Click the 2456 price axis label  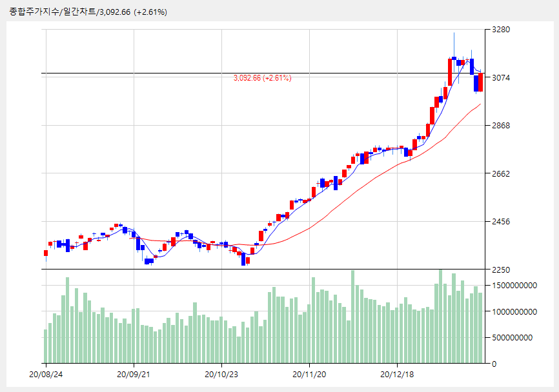(x=501, y=221)
